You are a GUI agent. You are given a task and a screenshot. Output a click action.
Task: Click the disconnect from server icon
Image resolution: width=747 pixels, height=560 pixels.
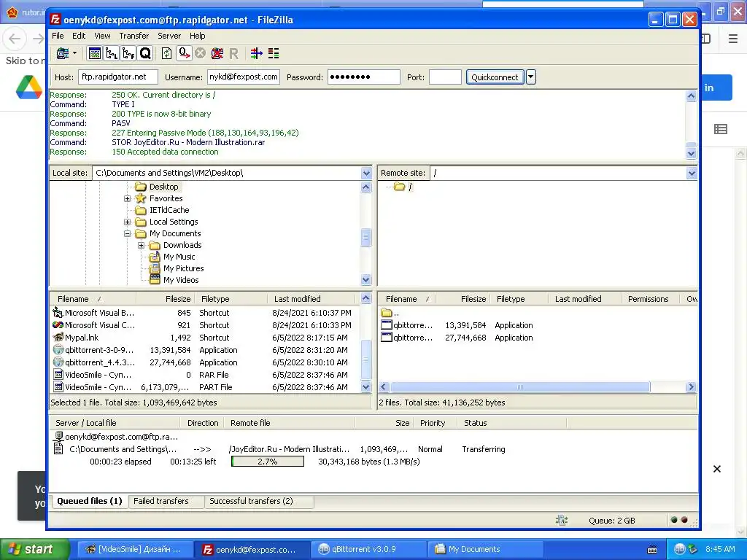217,53
